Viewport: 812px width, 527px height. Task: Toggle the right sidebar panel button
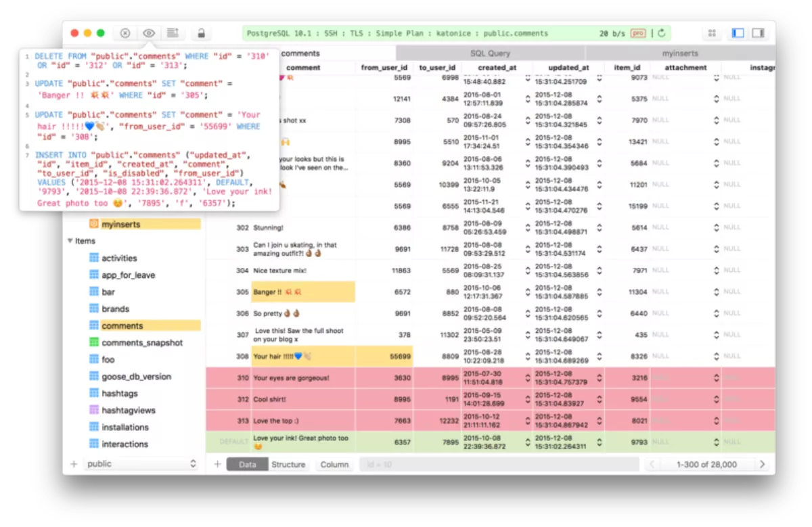759,32
